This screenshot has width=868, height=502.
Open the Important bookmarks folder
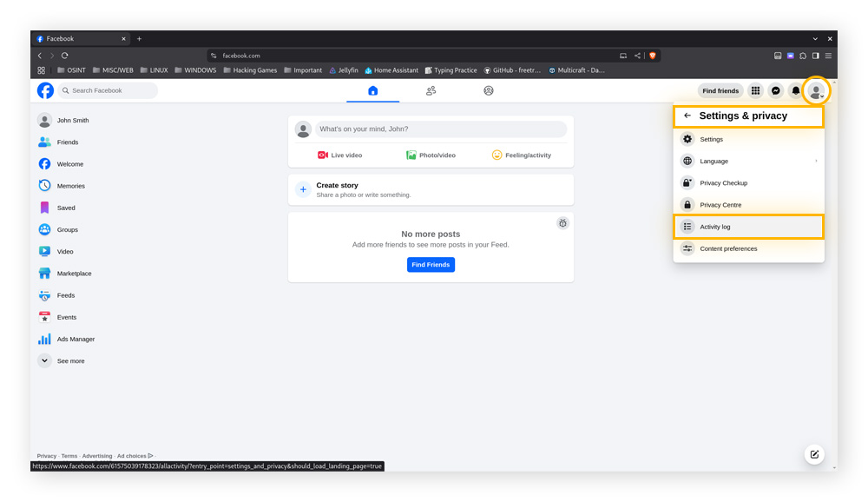click(303, 70)
